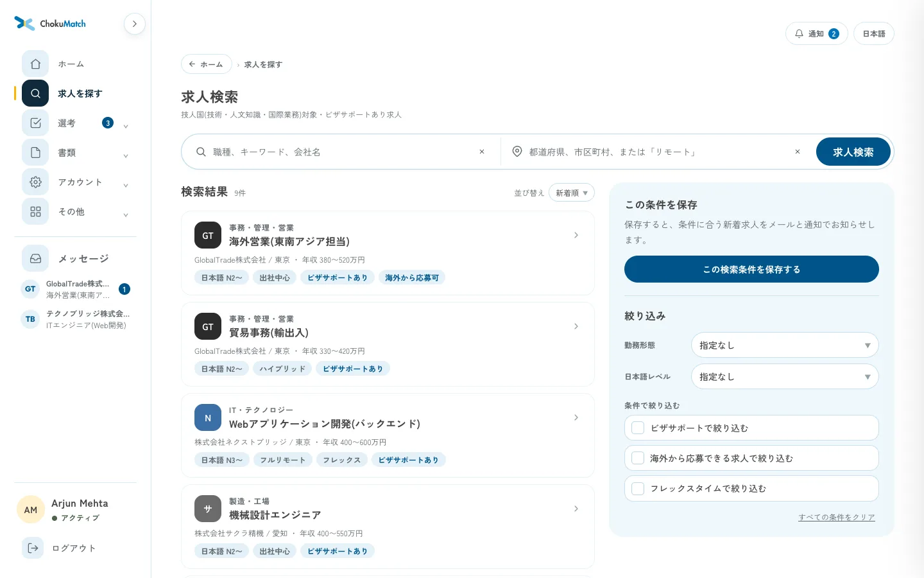Expand the 選考 submenu chevron
This screenshot has width=924, height=578.
[x=126, y=126]
